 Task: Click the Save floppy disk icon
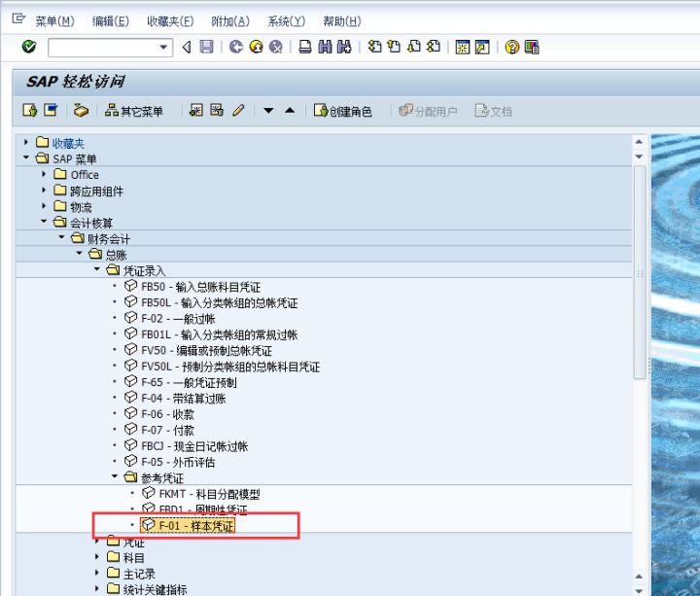(206, 47)
